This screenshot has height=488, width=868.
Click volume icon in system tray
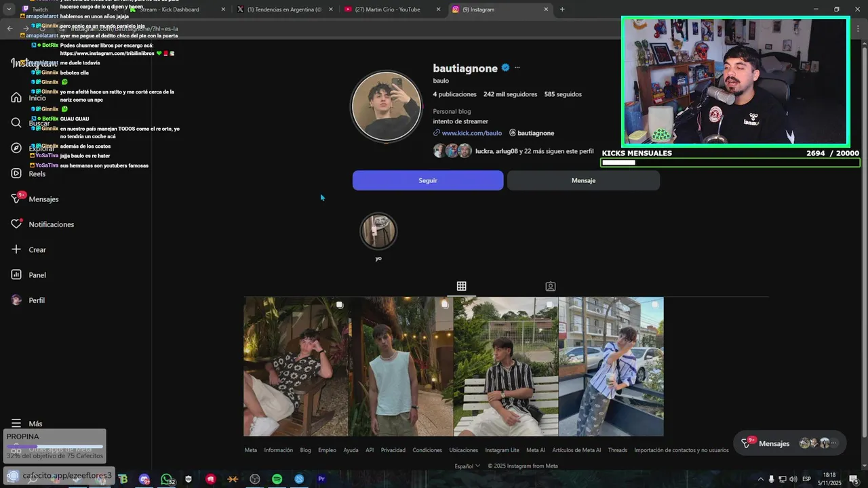tap(793, 479)
